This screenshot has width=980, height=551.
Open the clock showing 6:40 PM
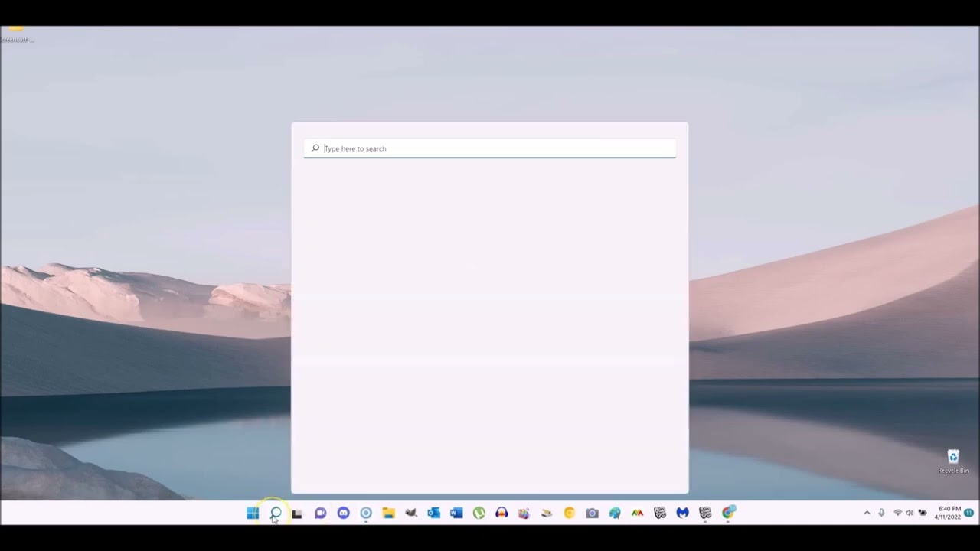coord(949,513)
